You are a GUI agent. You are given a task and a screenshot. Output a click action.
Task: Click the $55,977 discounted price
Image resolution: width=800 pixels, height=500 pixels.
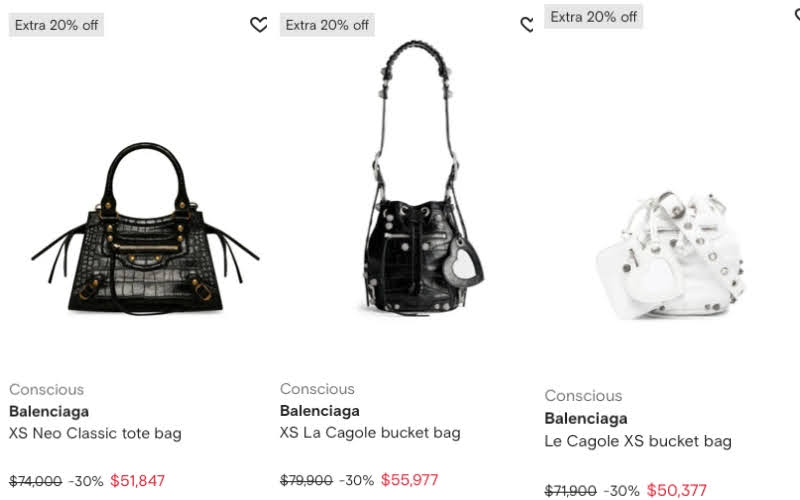coord(409,480)
